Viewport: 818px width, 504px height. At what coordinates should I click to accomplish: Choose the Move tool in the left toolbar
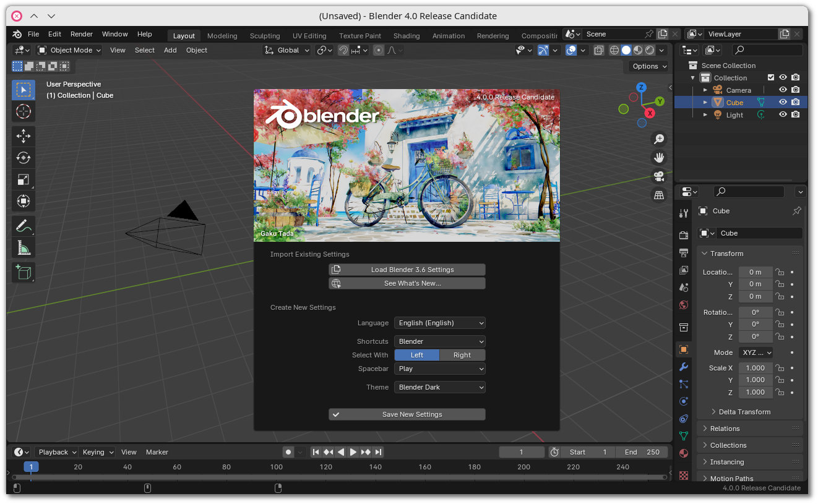tap(24, 136)
